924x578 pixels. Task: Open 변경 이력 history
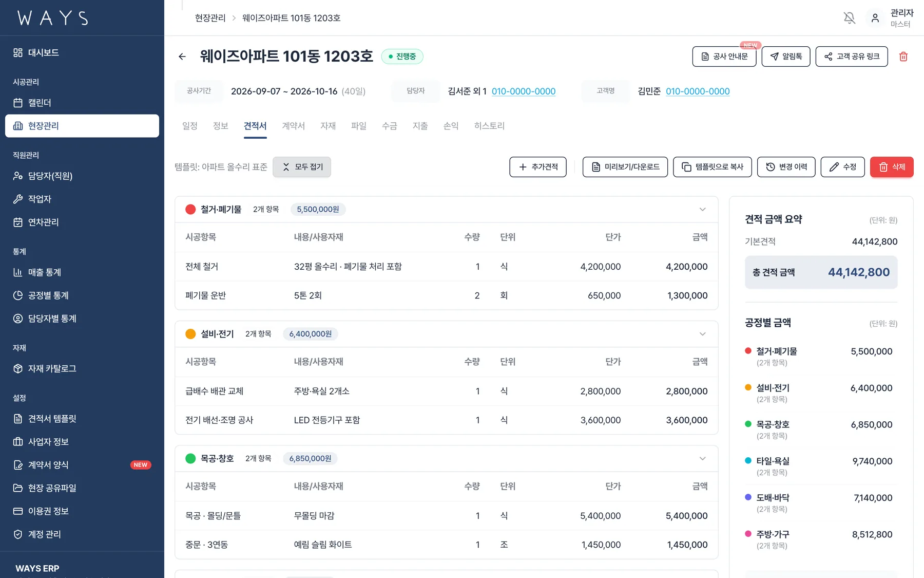pyautogui.click(x=786, y=167)
